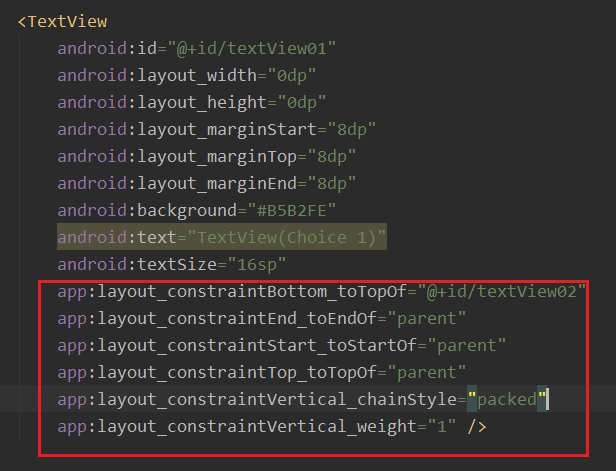
Task: Click the background color value #B5B2FE
Action: (292, 211)
